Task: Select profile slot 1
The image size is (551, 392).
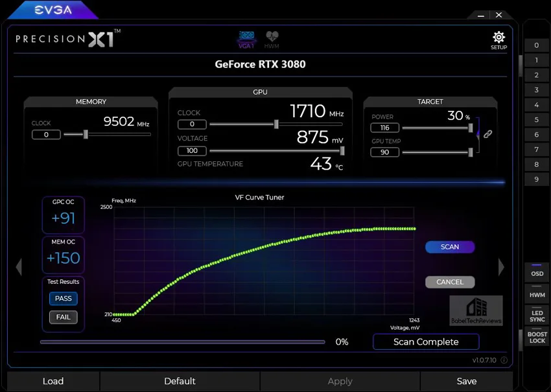Action: coord(536,60)
